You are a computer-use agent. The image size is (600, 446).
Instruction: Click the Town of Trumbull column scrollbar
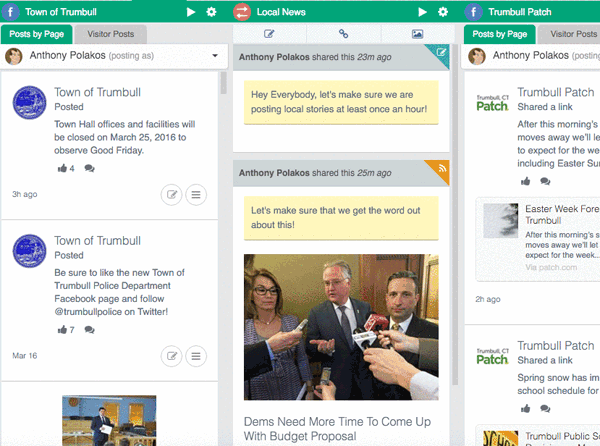223,83
